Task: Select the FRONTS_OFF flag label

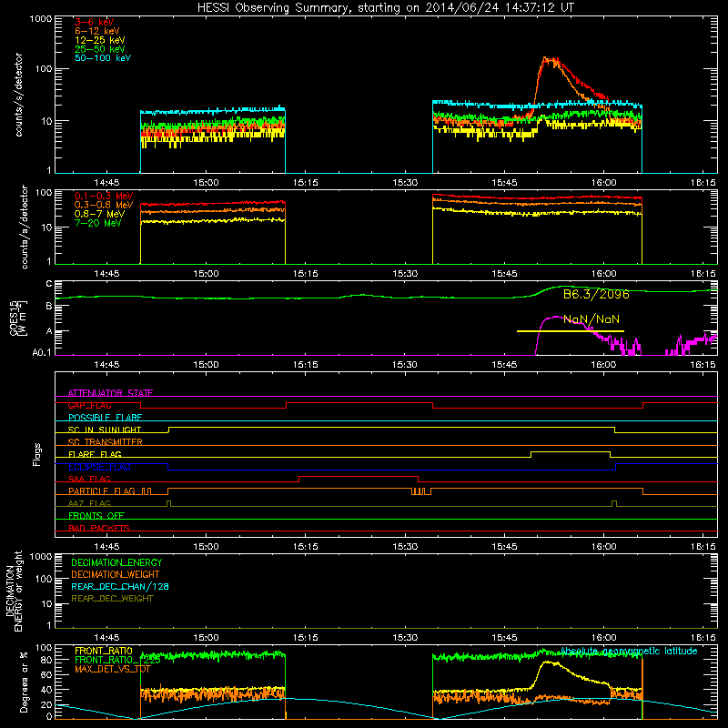Action: point(96,515)
